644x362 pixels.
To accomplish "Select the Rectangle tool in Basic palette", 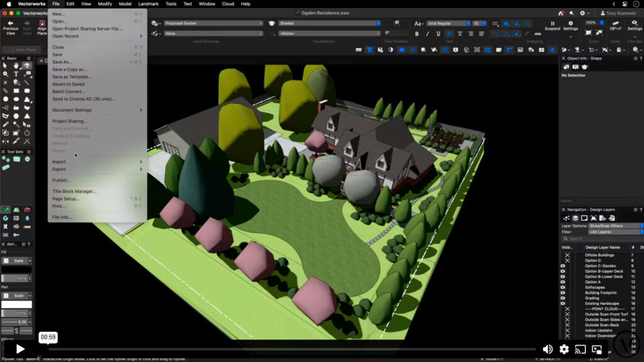I will click(16, 90).
